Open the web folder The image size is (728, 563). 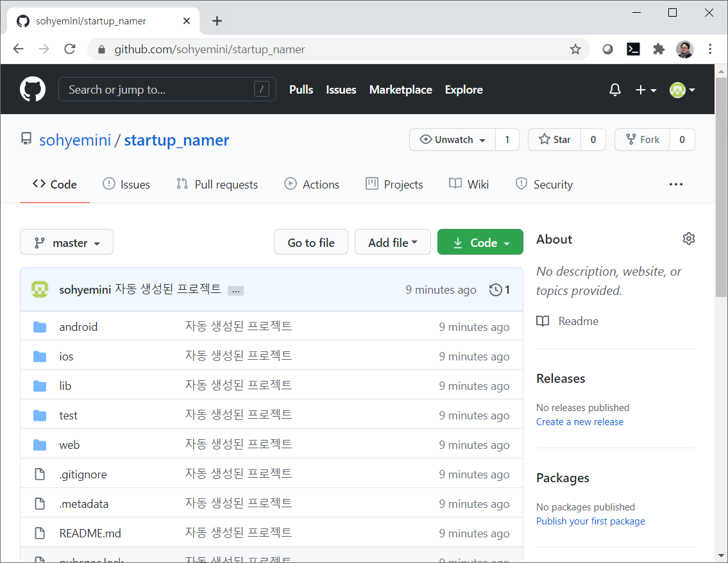(69, 444)
